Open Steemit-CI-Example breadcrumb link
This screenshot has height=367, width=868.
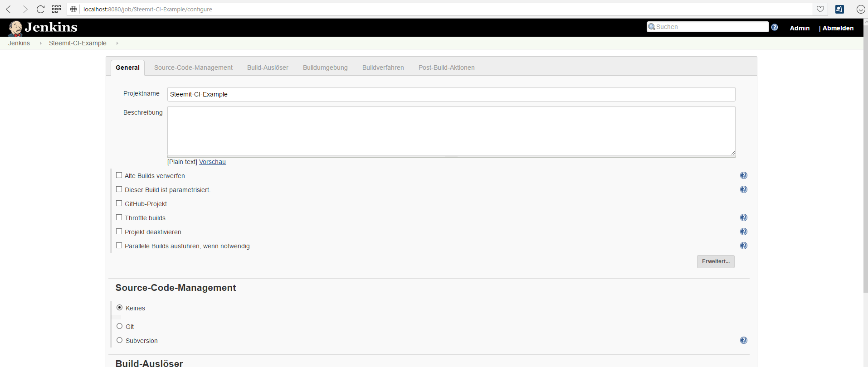tap(78, 43)
